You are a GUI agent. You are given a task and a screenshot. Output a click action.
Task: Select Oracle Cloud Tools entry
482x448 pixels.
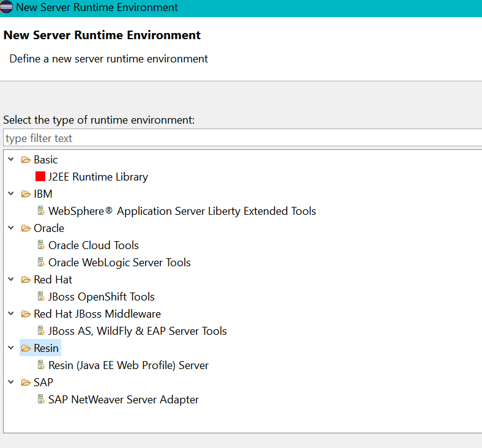[x=94, y=245]
